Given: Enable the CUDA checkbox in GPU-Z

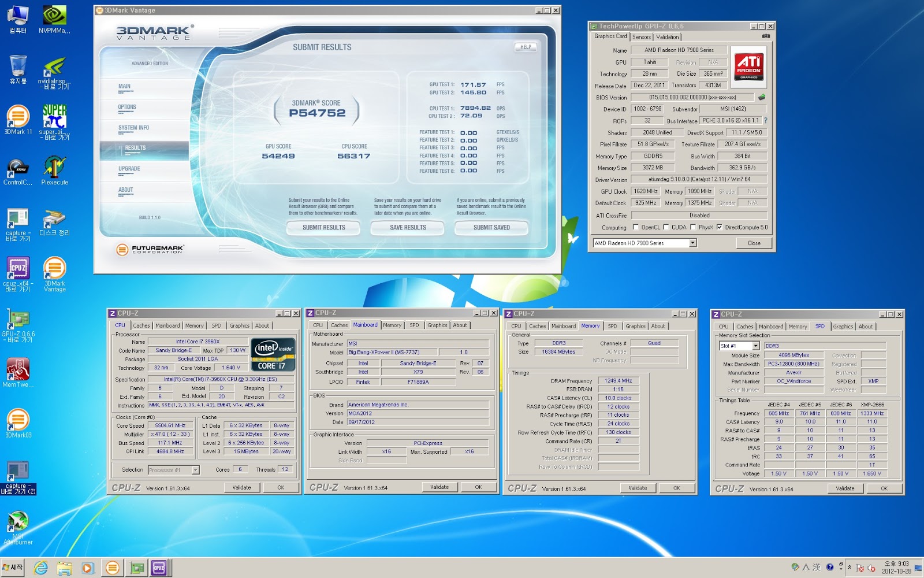Looking at the screenshot, I should coord(666,227).
